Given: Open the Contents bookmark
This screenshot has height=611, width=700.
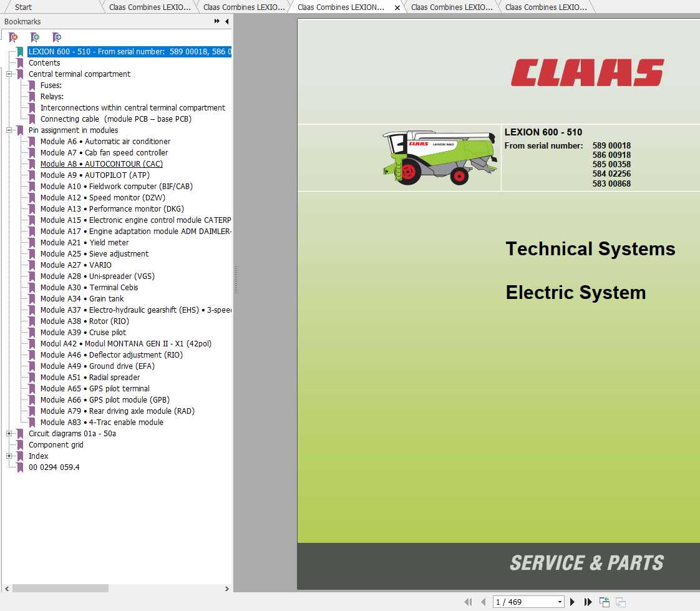Looking at the screenshot, I should 44,62.
